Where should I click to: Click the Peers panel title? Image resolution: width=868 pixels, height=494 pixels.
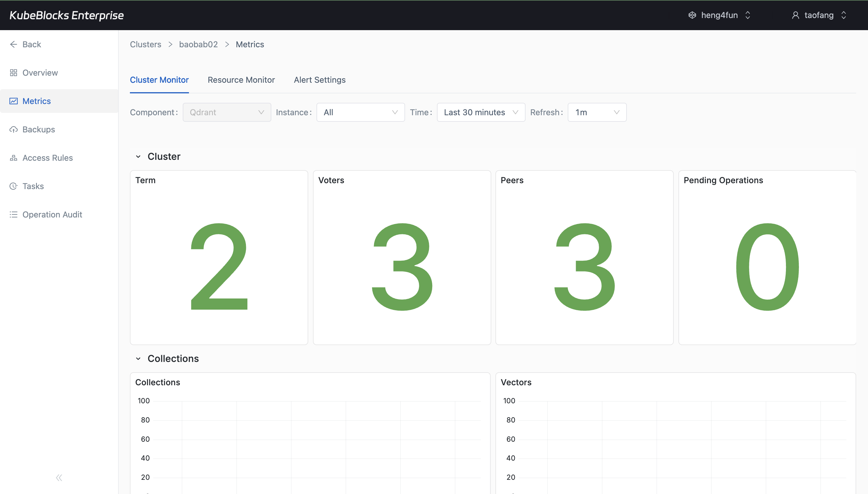[512, 180]
